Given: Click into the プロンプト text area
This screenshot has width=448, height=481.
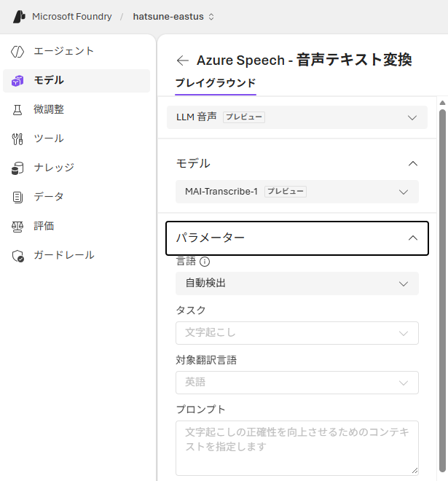Looking at the screenshot, I should click(x=297, y=448).
